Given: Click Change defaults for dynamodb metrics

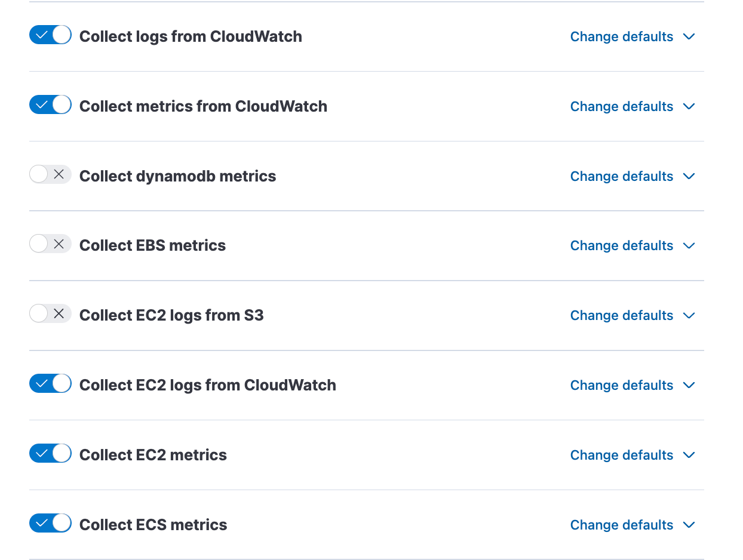Looking at the screenshot, I should point(621,176).
